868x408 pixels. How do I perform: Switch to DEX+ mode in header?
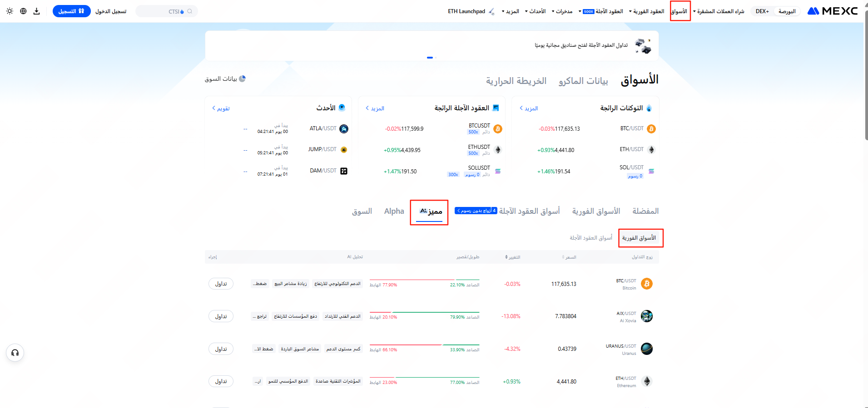762,11
